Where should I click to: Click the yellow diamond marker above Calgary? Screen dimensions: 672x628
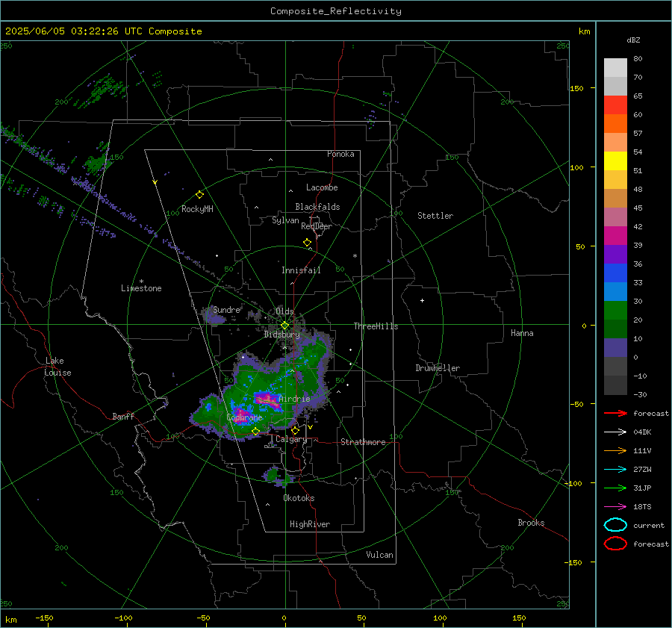click(295, 430)
